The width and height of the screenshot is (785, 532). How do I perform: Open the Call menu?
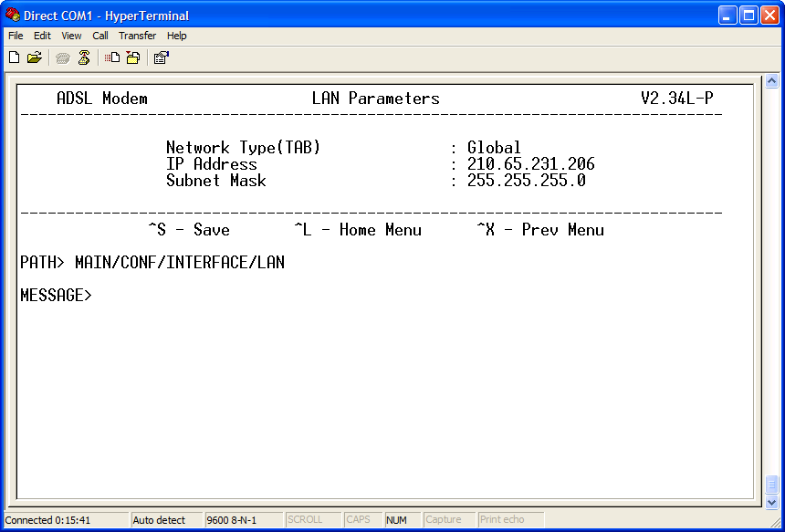99,36
